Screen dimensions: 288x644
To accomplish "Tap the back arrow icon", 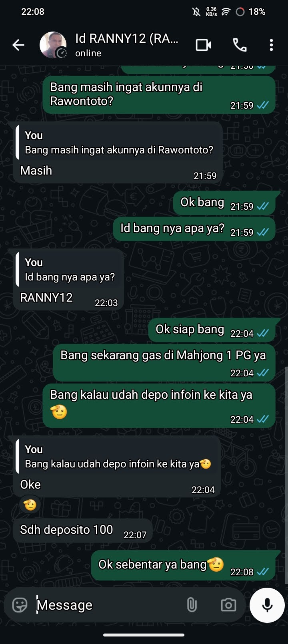I will 18,45.
